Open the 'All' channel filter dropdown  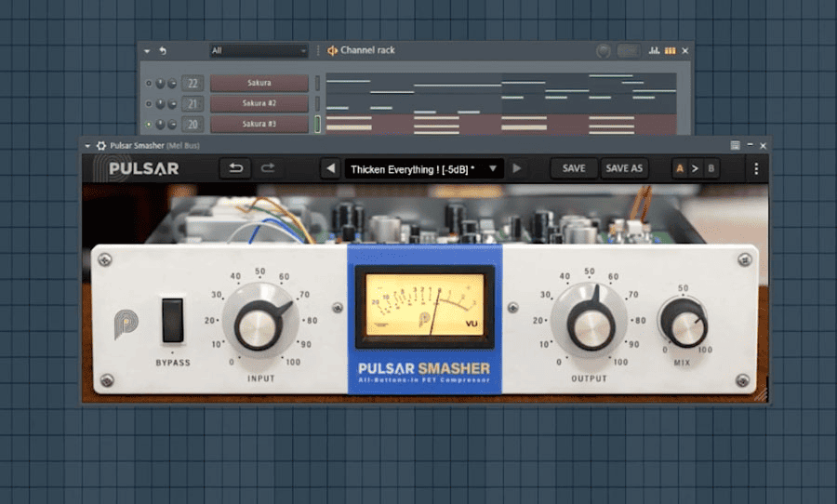tap(259, 51)
